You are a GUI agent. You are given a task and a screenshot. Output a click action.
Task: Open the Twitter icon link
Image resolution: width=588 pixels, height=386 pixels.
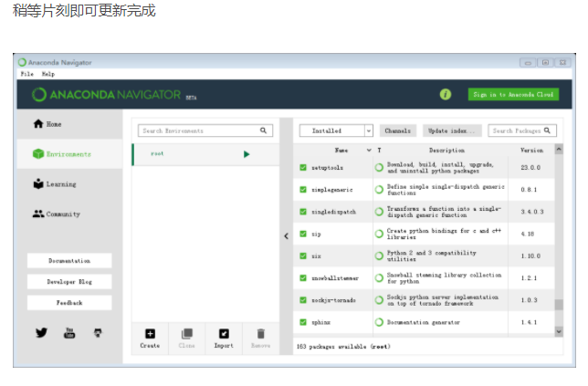(x=41, y=332)
